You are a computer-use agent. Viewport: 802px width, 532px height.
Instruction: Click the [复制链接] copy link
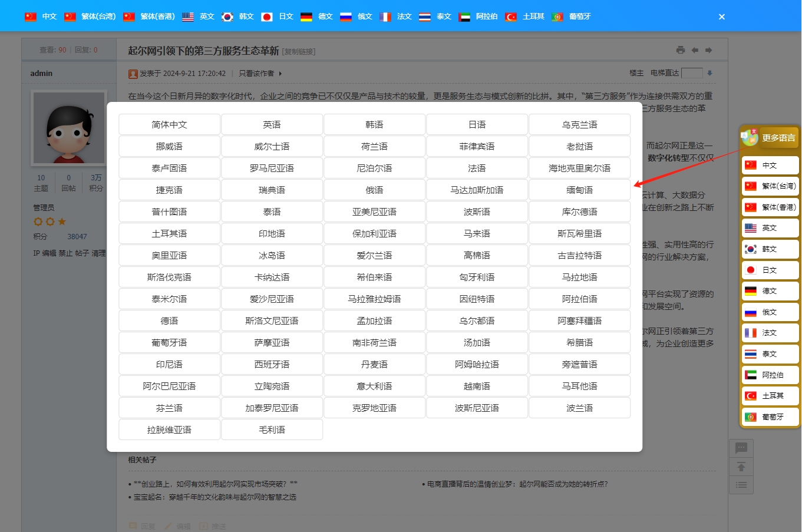click(x=299, y=52)
